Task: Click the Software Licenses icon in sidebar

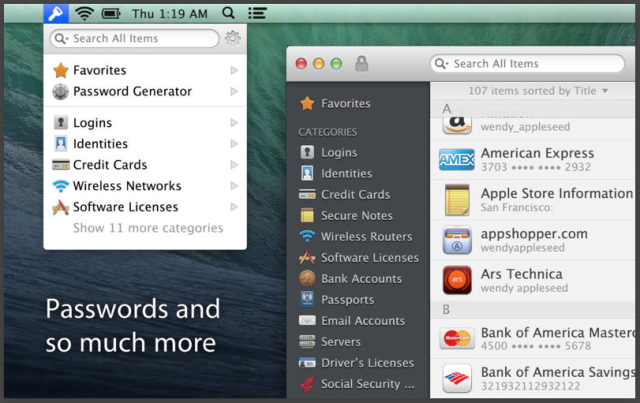Action: [x=307, y=257]
